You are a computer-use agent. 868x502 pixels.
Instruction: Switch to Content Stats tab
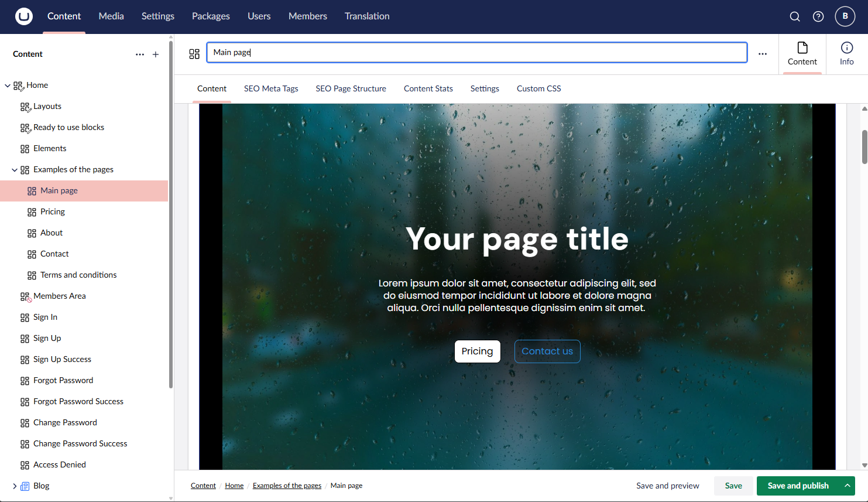[428, 88]
